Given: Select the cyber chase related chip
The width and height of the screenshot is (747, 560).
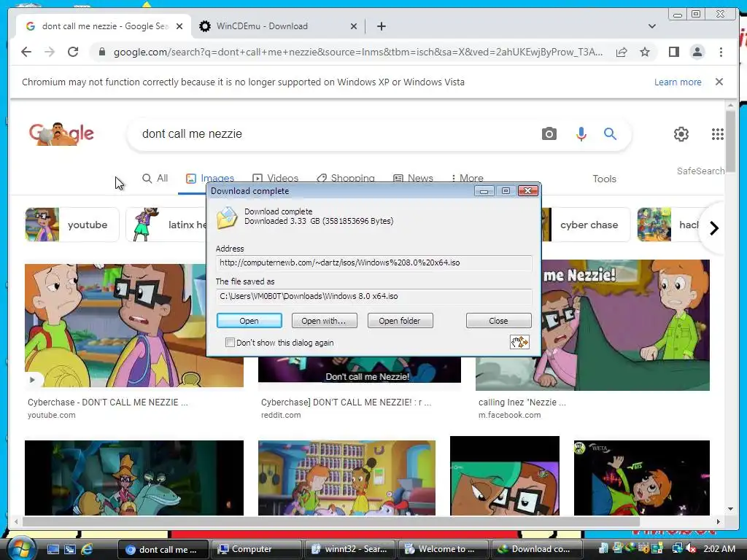Looking at the screenshot, I should point(585,225).
